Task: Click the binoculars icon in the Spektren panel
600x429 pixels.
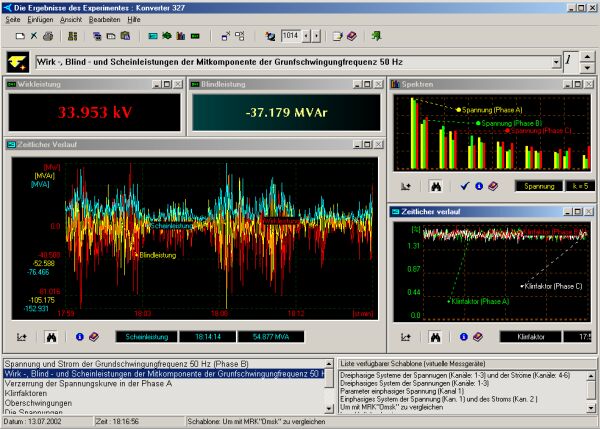Action: point(436,185)
